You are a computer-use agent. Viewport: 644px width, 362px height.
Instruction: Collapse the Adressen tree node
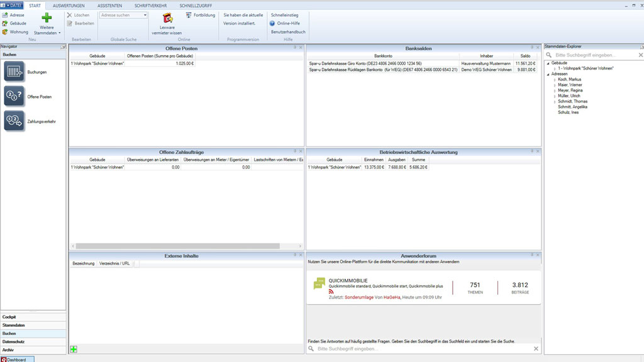pos(548,74)
